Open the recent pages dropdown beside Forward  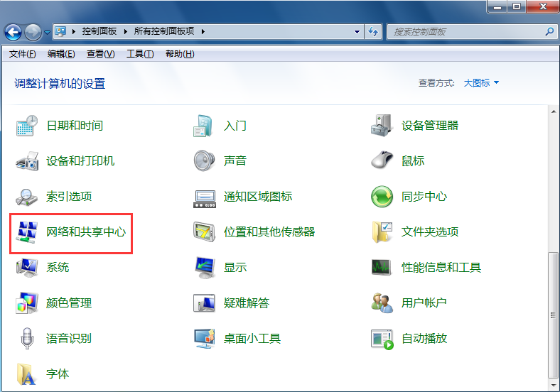[48, 32]
